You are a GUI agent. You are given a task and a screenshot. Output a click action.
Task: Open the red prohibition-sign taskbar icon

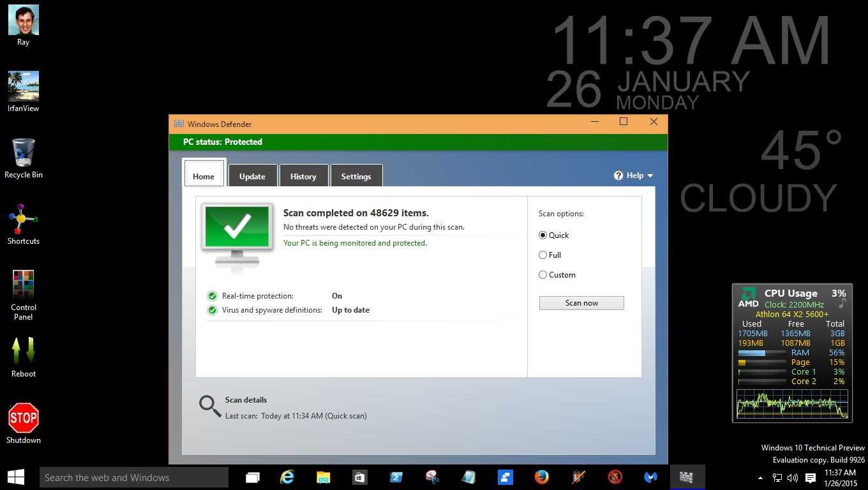615,477
